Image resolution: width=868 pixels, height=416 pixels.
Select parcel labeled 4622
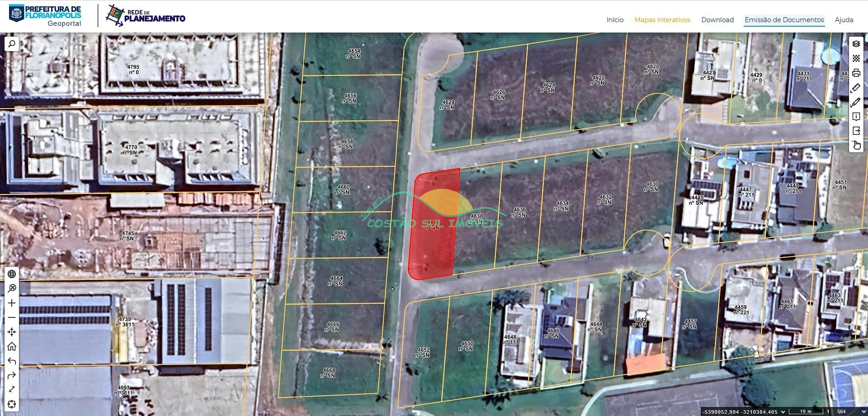[598, 80]
